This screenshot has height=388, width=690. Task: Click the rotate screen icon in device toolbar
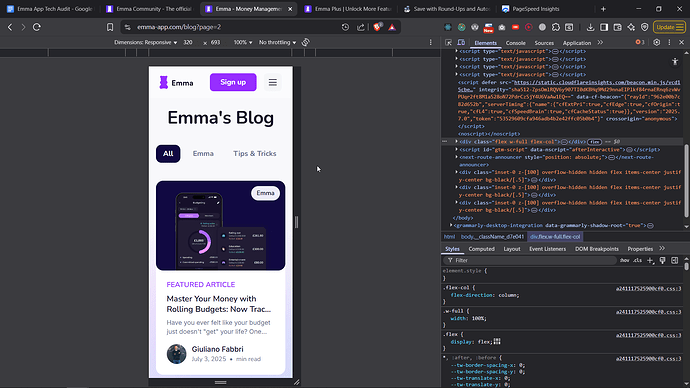tap(305, 42)
